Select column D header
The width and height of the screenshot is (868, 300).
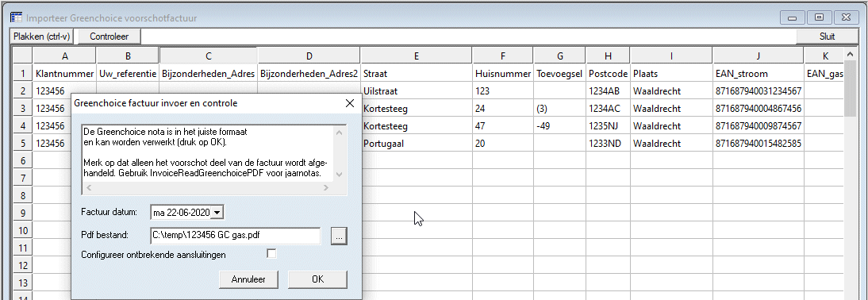click(309, 56)
